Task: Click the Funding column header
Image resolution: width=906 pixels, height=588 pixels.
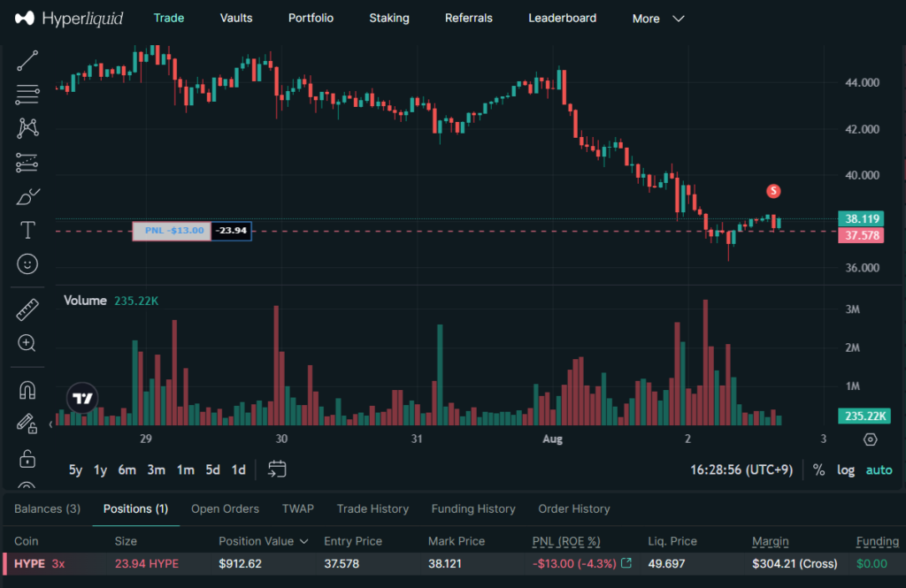Action: (x=877, y=541)
